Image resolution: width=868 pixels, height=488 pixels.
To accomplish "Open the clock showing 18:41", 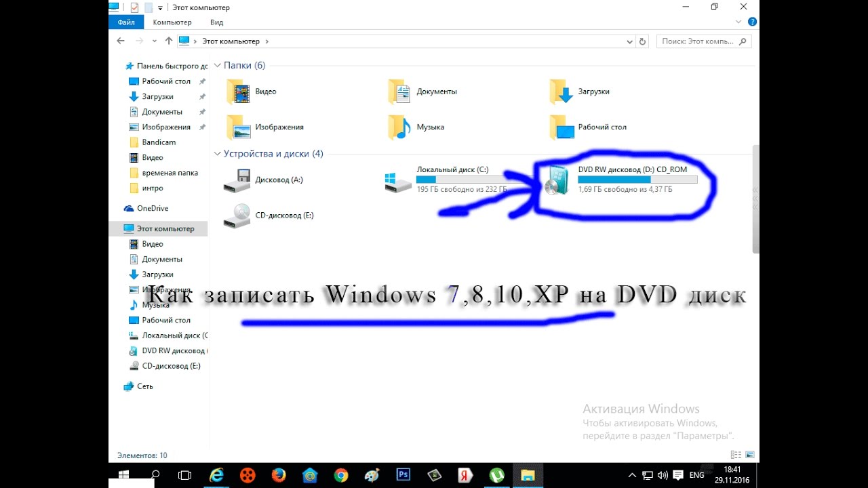I will click(732, 474).
